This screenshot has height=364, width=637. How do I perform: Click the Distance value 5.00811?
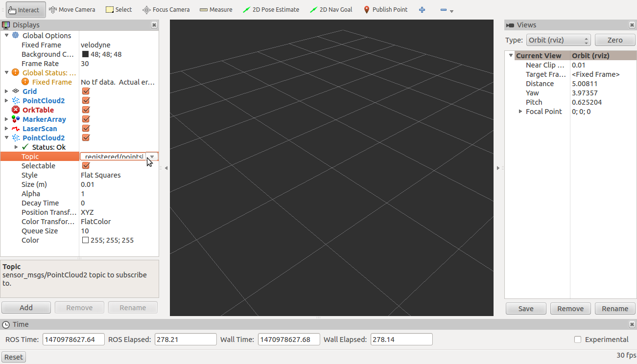pyautogui.click(x=585, y=84)
